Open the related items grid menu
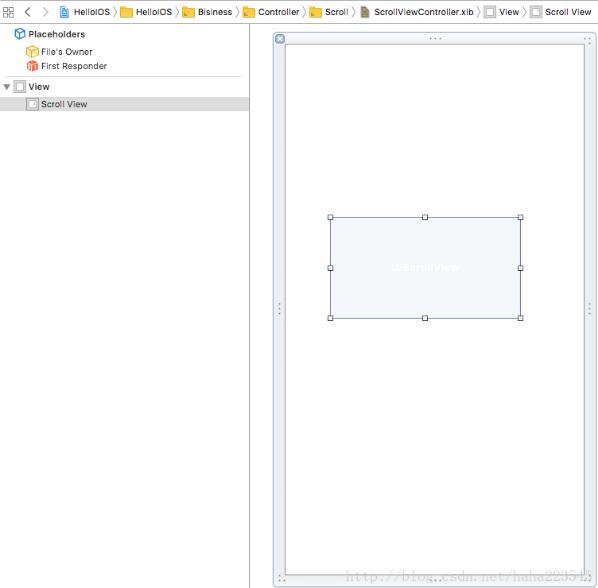Image resolution: width=598 pixels, height=588 pixels. point(8,12)
